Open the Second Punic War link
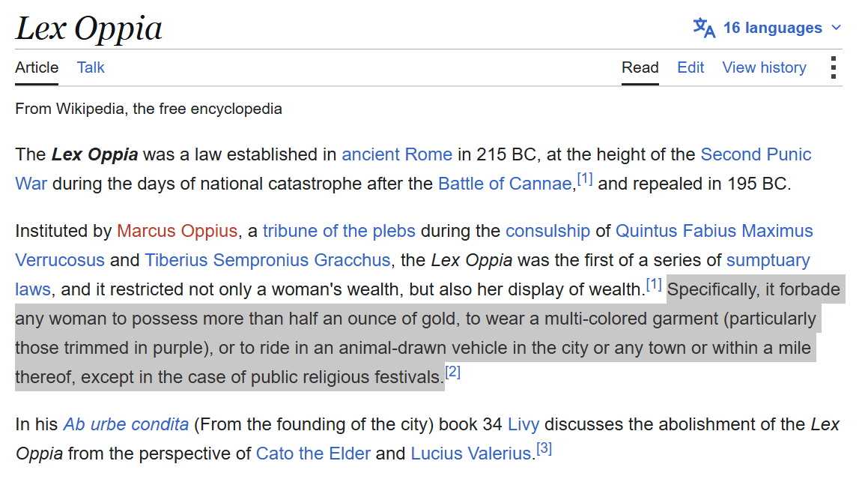 click(756, 154)
